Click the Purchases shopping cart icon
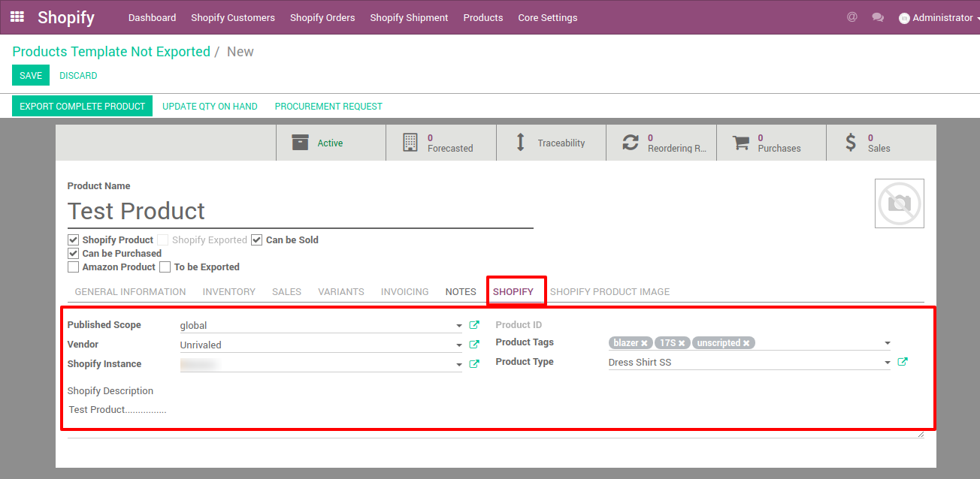 coord(741,143)
